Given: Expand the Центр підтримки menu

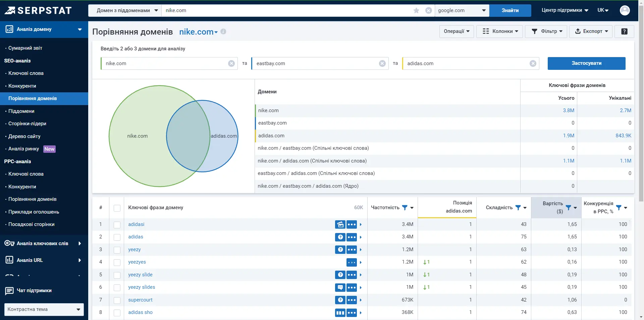Looking at the screenshot, I should click(x=565, y=10).
